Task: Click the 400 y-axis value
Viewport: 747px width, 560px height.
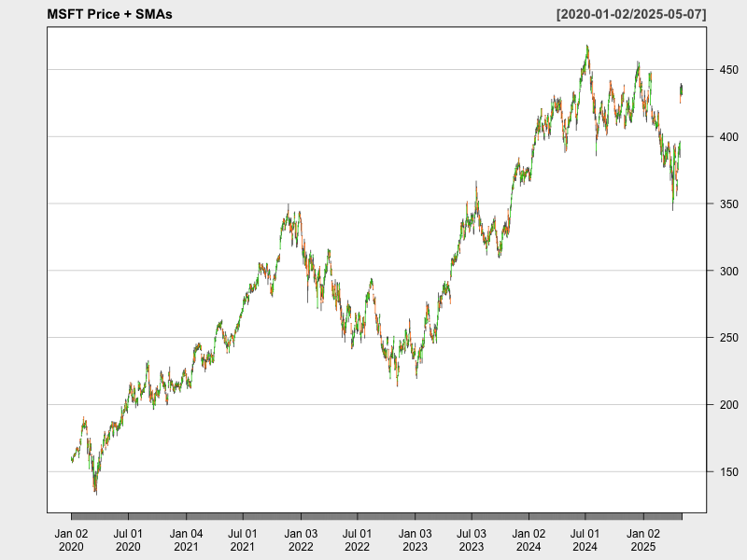Action: (729, 137)
